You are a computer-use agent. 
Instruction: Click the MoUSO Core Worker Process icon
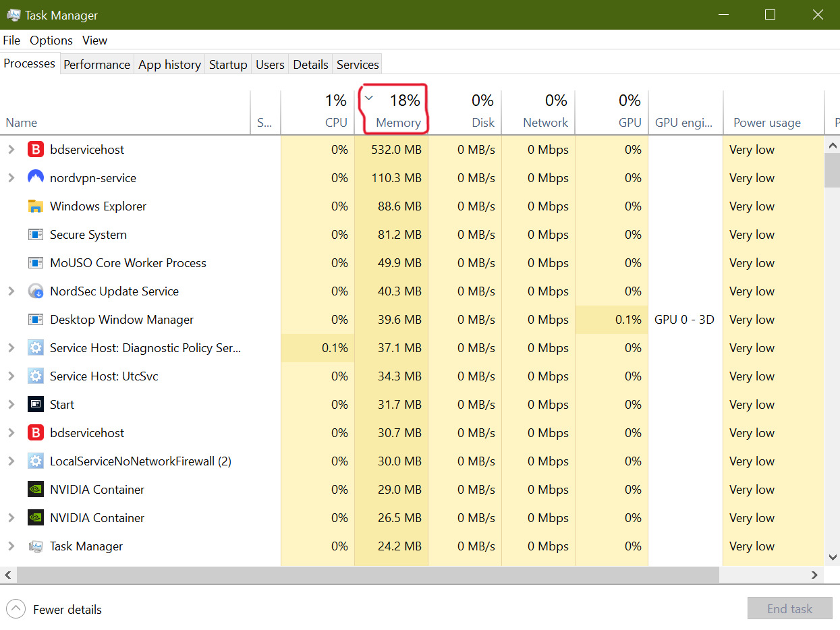point(36,263)
